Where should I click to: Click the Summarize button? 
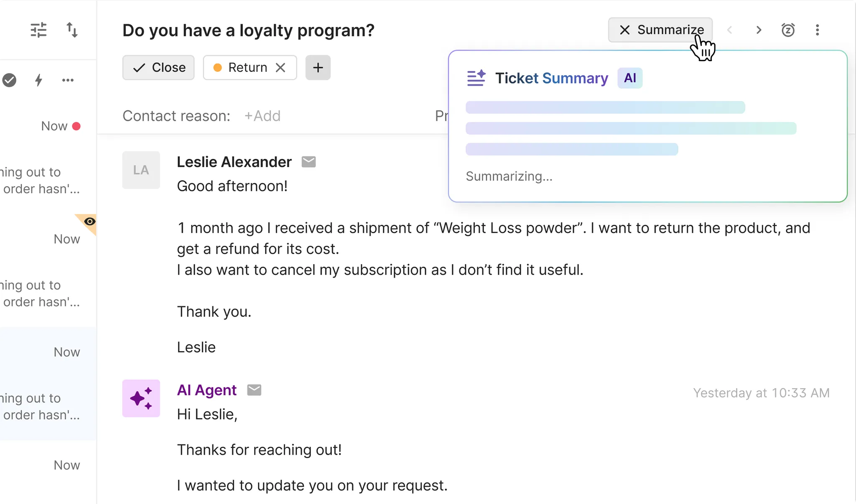[x=660, y=30]
